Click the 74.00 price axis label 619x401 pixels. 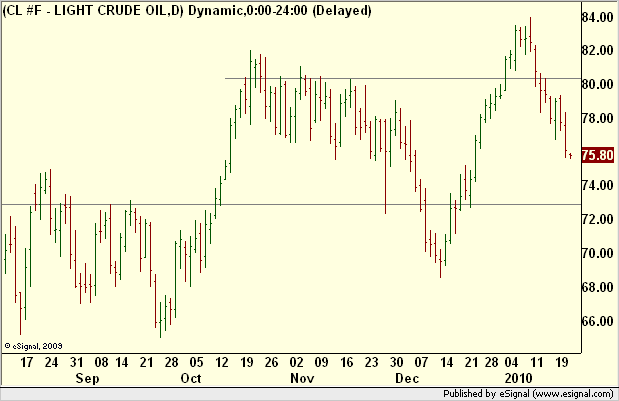click(x=598, y=186)
